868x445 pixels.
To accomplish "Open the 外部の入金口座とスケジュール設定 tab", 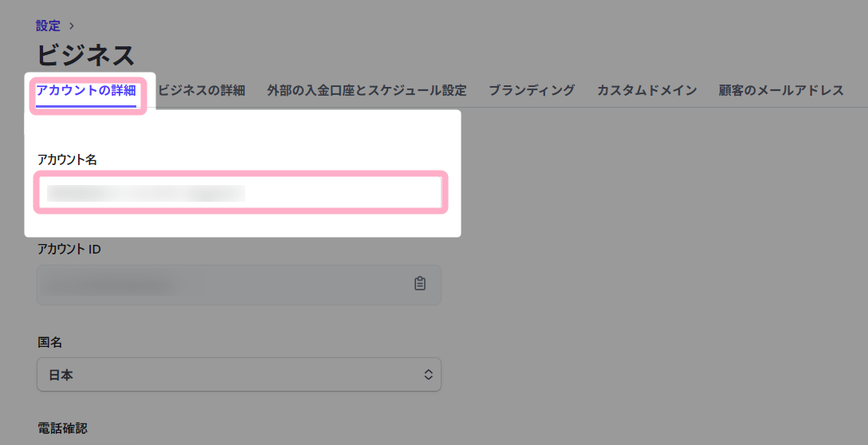I will click(x=367, y=91).
